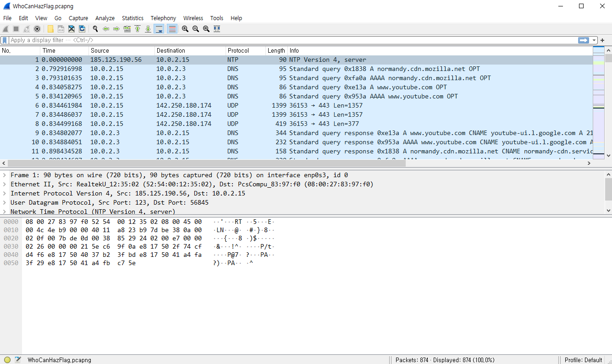Click hex bytes row at offset 0030

tap(114, 246)
